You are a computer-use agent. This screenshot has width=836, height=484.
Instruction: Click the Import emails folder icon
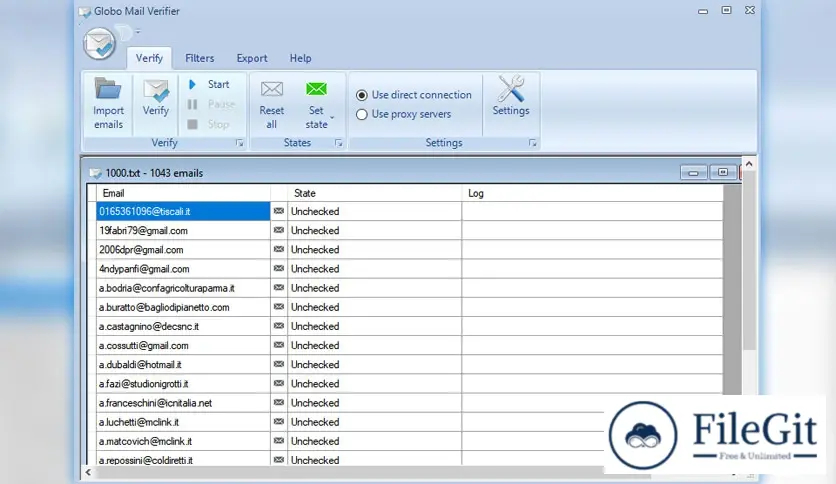(108, 88)
